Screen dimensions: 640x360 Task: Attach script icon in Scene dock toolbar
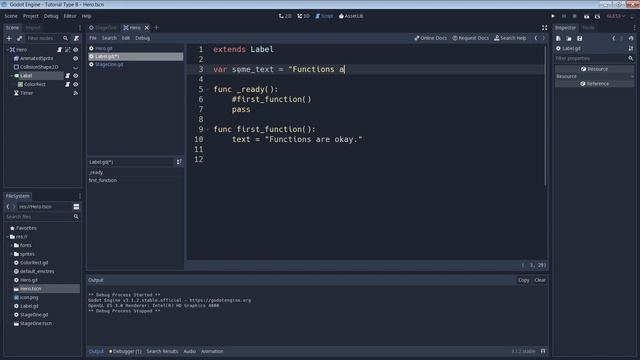coord(76,38)
